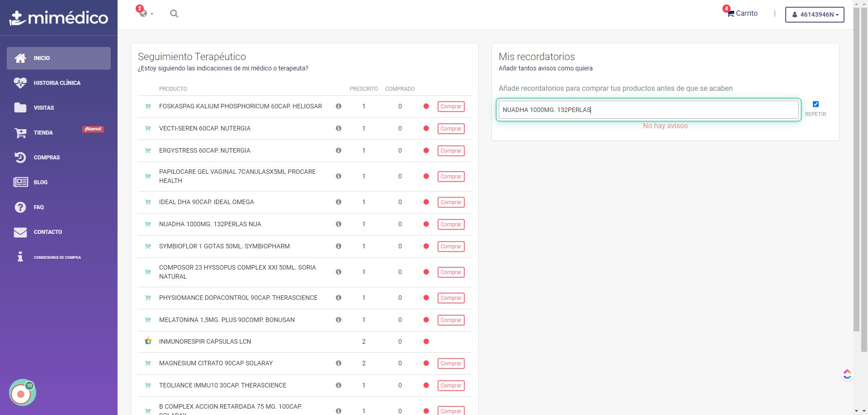The image size is (868, 415).
Task: Toggle the Repetir checkbox
Action: click(x=816, y=104)
